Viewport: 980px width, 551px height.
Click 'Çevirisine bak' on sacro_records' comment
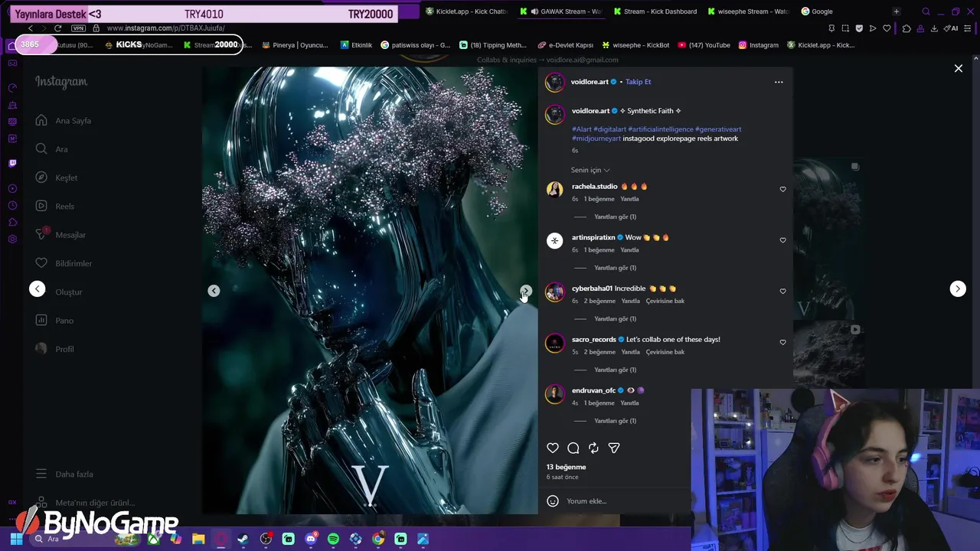click(665, 352)
